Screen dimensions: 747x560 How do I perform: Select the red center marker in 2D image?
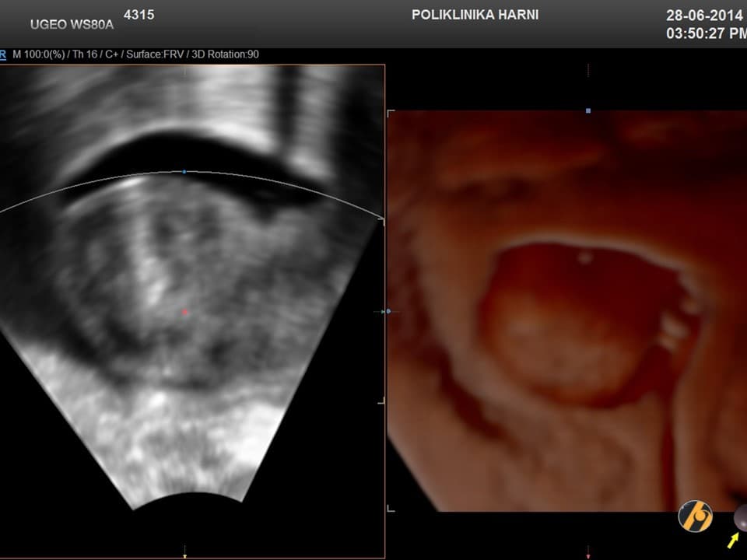(x=184, y=313)
